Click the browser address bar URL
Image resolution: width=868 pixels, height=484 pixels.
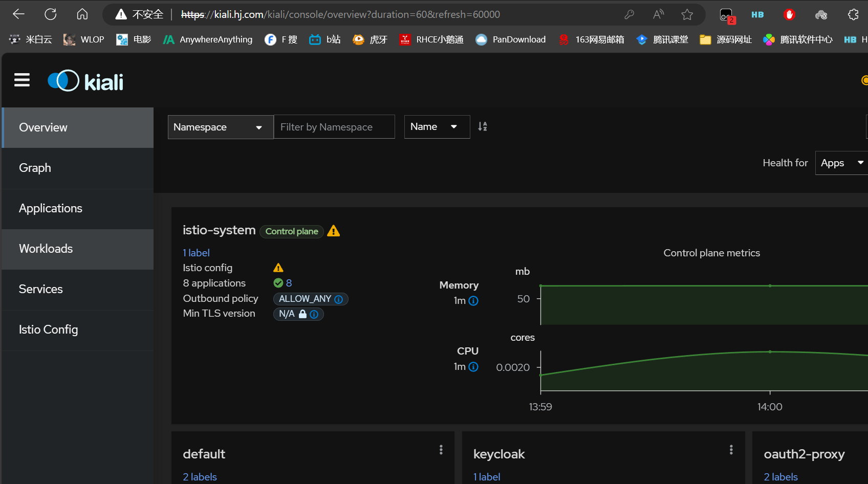[x=340, y=14]
